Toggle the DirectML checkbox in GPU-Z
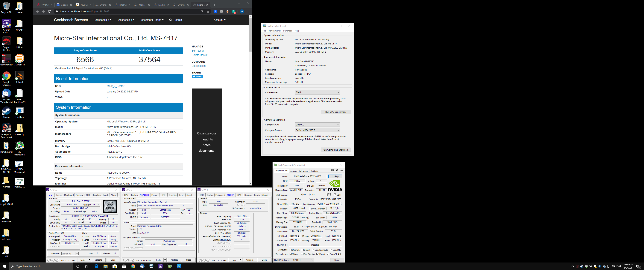This screenshot has width=644, height=270. 331,250
